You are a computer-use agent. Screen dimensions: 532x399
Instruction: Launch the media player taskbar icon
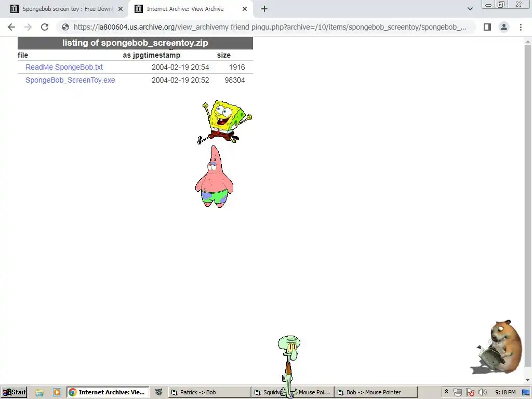(57, 392)
